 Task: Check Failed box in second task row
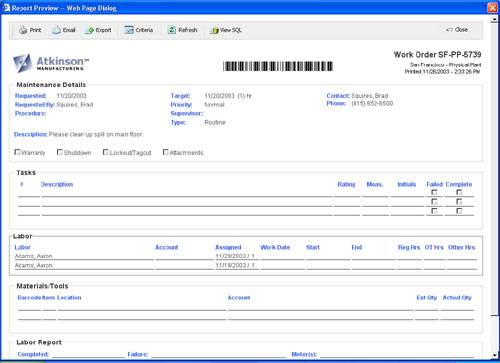point(434,202)
